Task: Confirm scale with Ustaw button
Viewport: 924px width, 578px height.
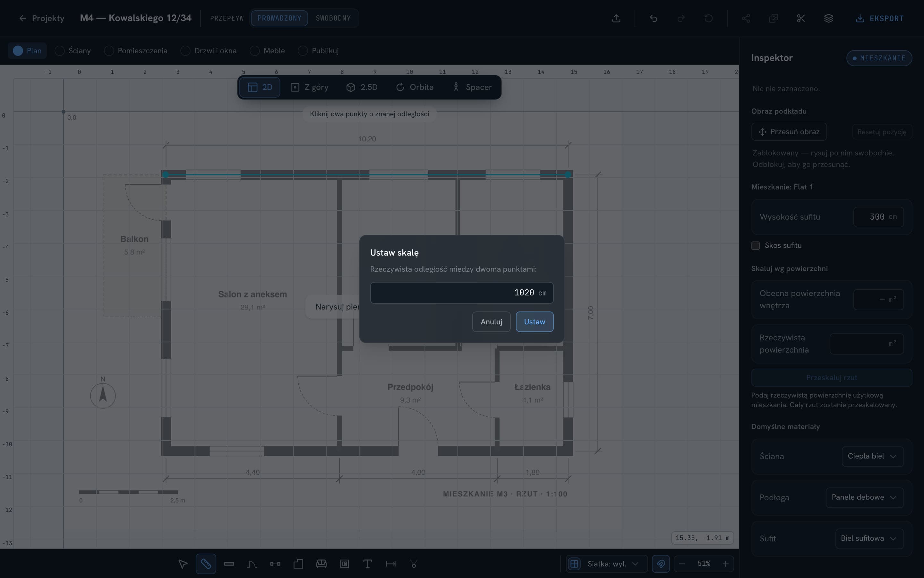Action: [535, 322]
